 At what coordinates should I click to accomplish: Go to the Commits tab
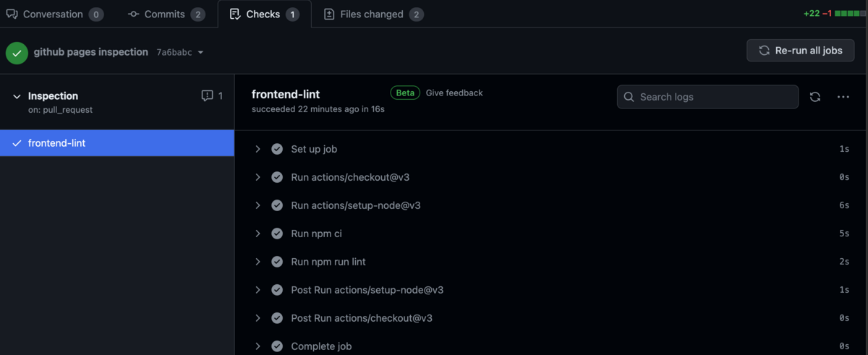[166, 14]
